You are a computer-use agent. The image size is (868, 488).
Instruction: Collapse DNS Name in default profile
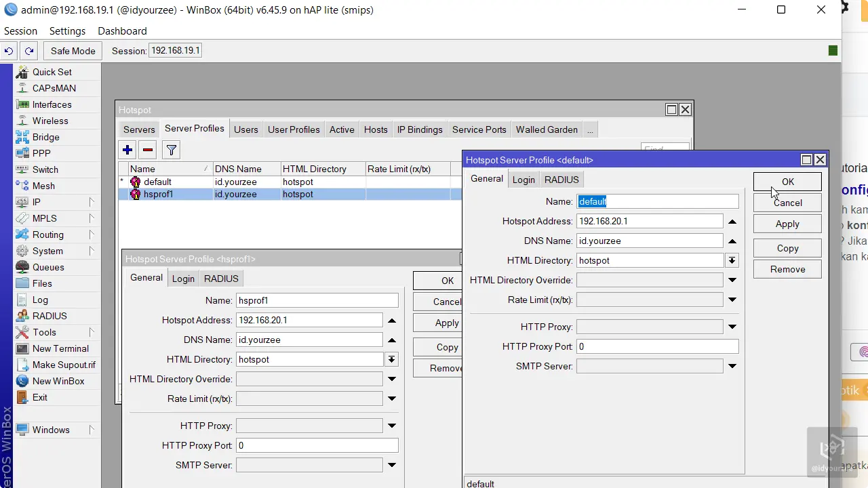point(732,241)
